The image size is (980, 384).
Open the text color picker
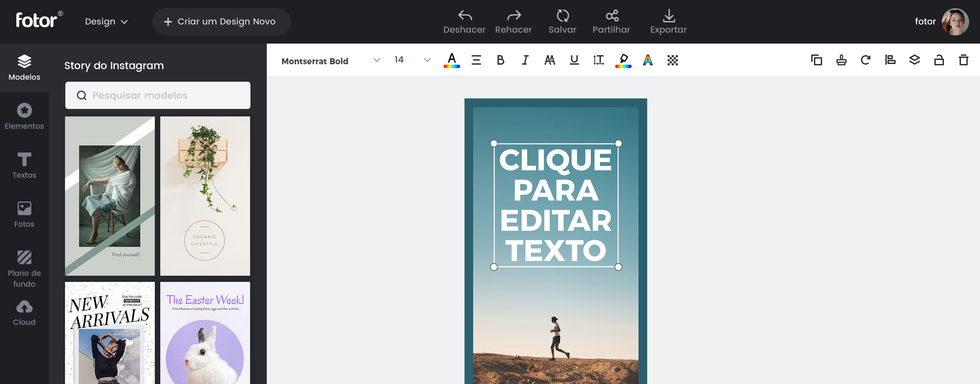click(x=452, y=60)
